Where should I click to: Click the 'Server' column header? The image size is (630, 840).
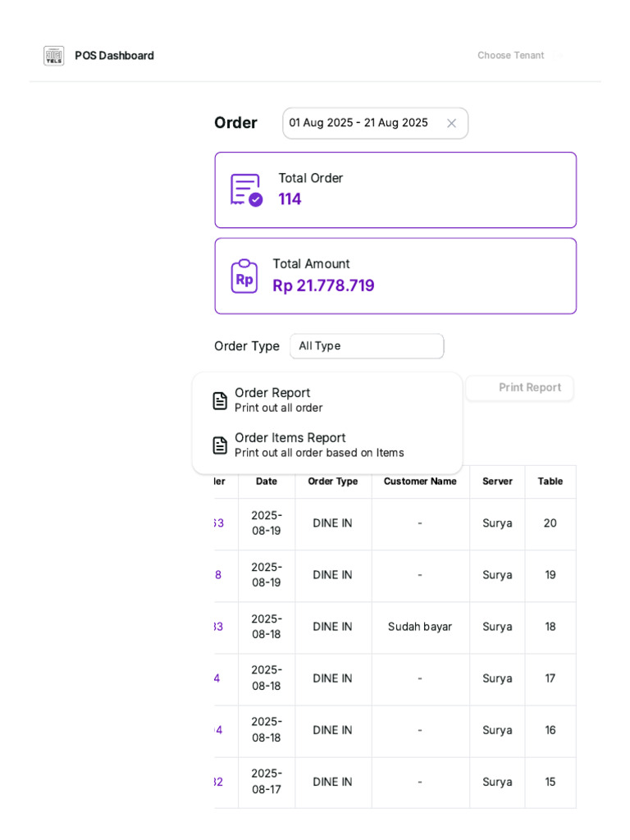pos(497,482)
